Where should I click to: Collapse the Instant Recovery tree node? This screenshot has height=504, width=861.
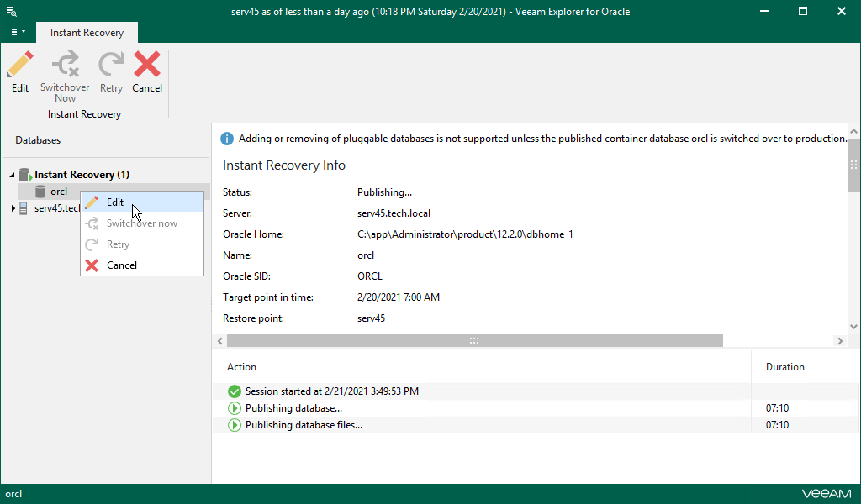click(x=12, y=175)
